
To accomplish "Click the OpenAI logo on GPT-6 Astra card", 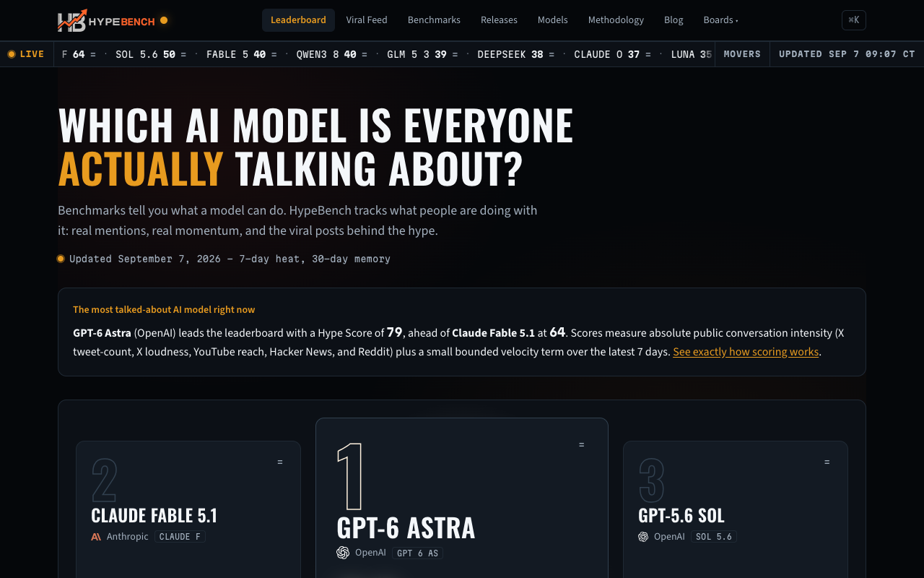I will click(343, 553).
